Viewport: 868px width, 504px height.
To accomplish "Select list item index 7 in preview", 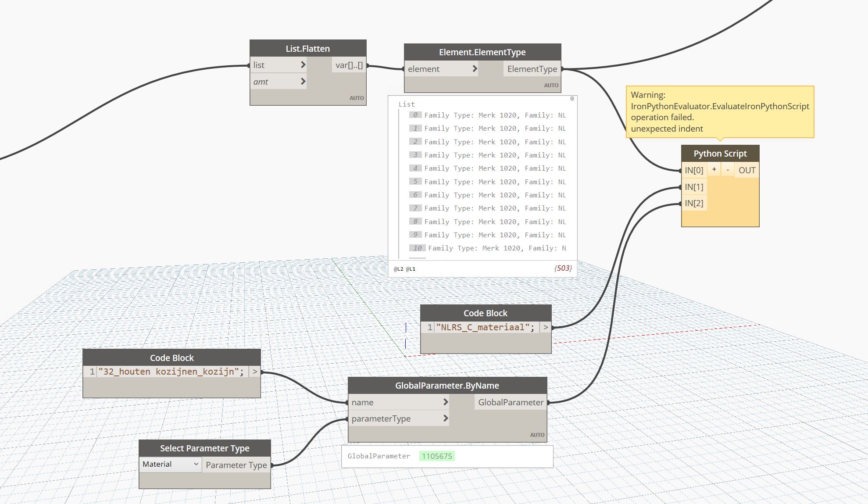I will click(x=488, y=208).
